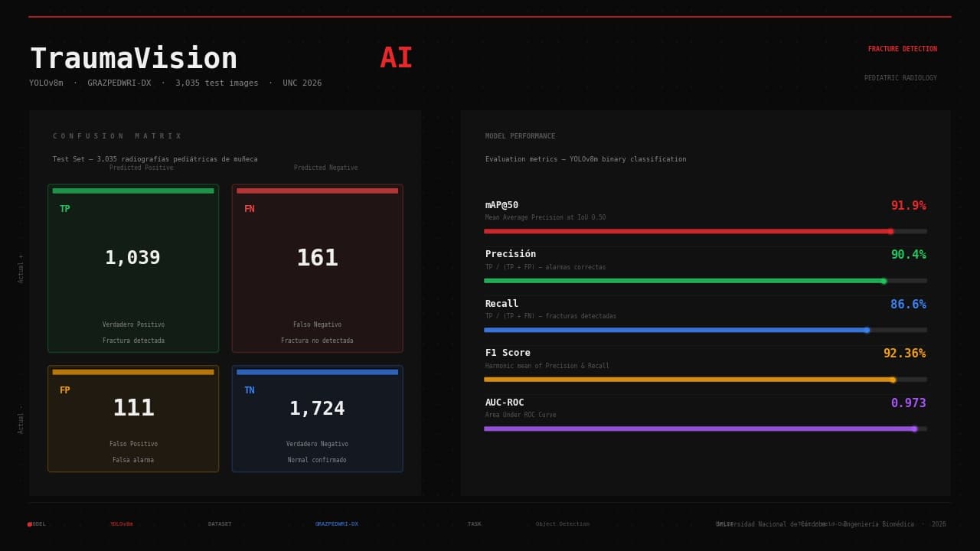Click the "Test Set — 3,035 radiografías" subtitle

click(155, 159)
